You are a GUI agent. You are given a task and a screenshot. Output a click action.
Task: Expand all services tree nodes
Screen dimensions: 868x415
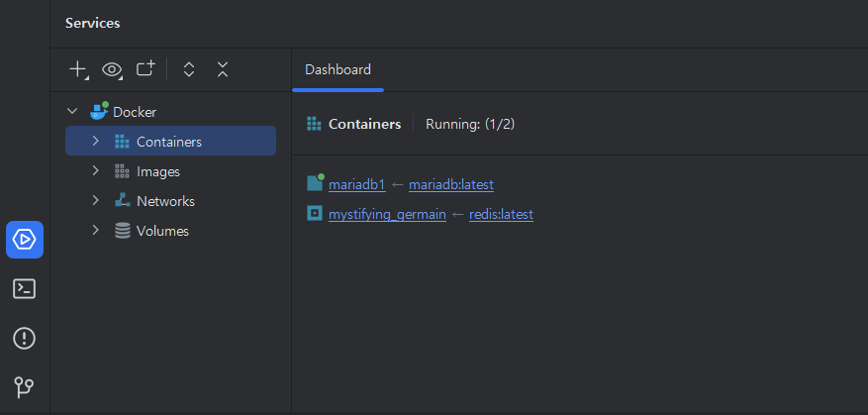(x=189, y=69)
